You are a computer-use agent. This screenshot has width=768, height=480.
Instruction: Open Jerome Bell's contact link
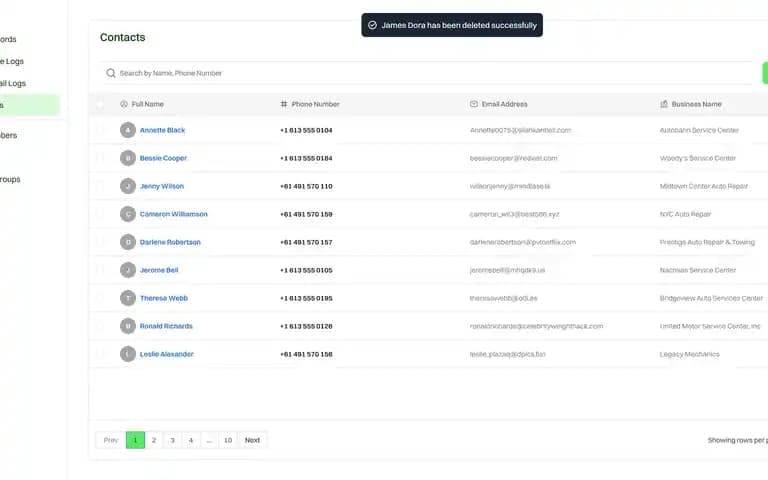click(159, 270)
